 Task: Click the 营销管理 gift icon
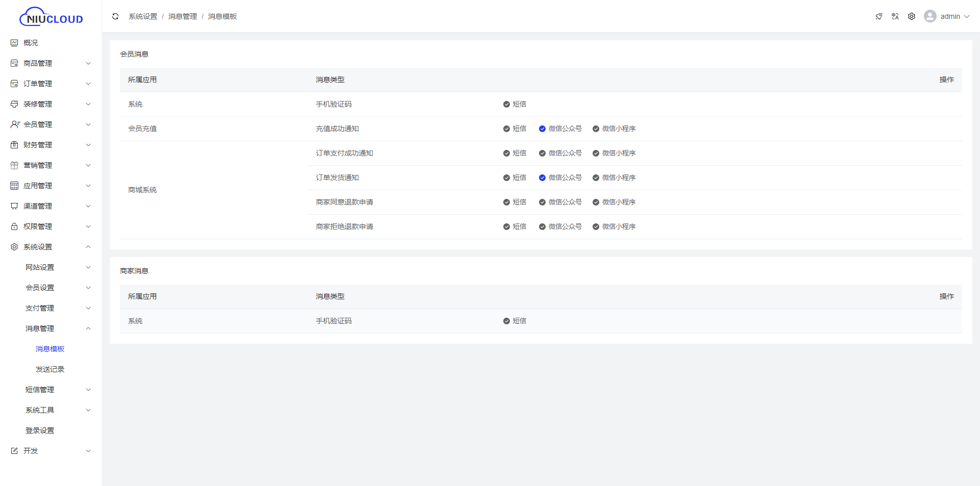pyautogui.click(x=14, y=165)
